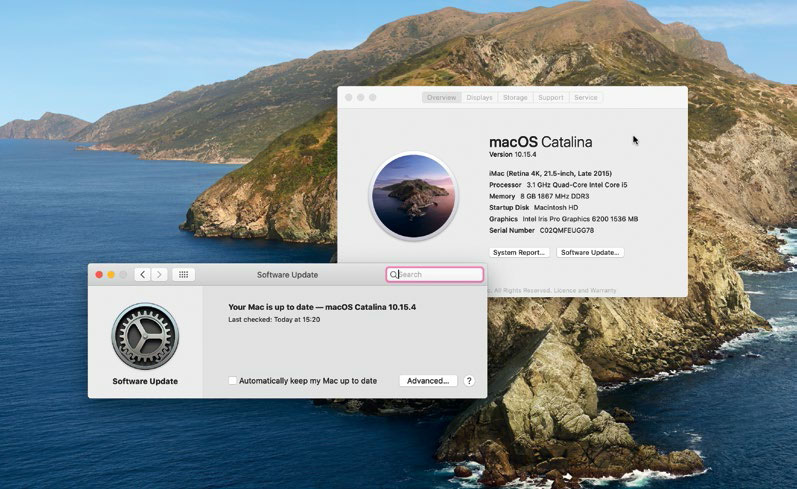The height and width of the screenshot is (489, 797).
Task: Open System Report… in About This Mac
Action: (x=519, y=253)
